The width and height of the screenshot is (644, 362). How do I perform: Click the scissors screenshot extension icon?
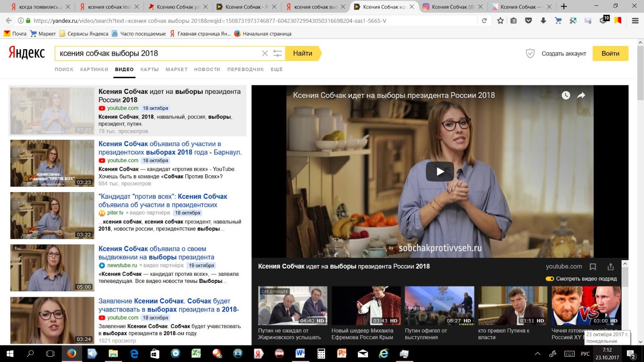coord(573,21)
